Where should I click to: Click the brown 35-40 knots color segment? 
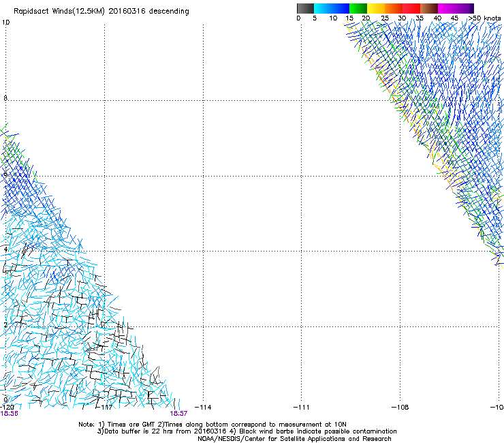(429, 8)
